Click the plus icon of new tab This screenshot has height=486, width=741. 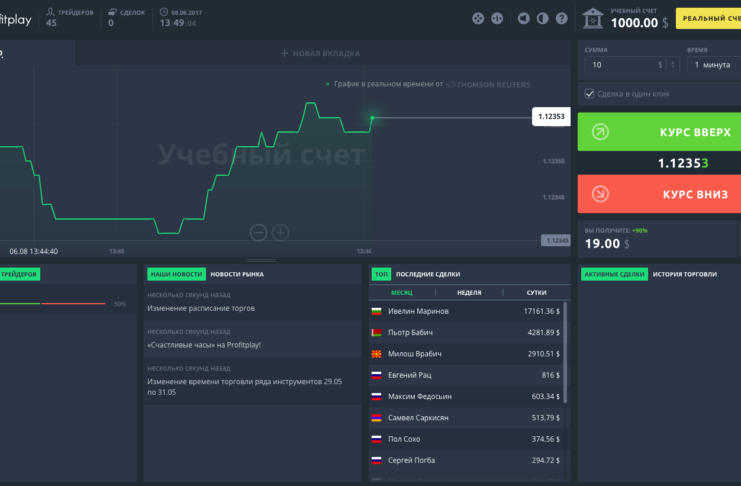point(284,53)
